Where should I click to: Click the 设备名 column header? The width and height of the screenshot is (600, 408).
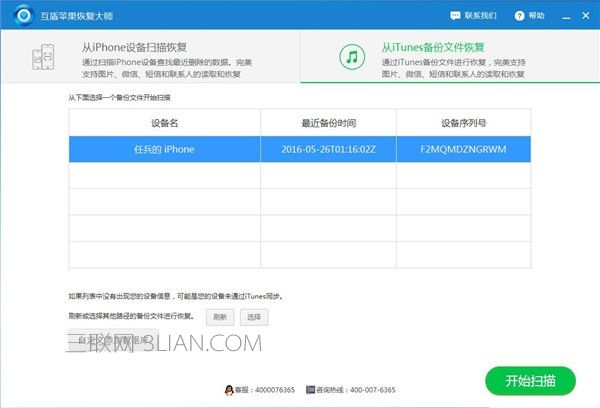pos(165,123)
